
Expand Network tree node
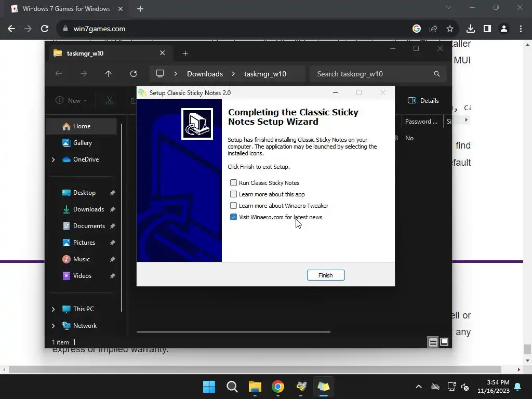[54, 326]
